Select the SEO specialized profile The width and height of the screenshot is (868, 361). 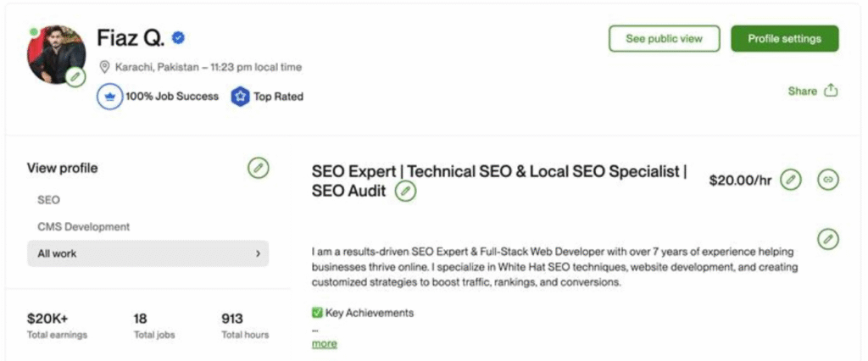(49, 200)
